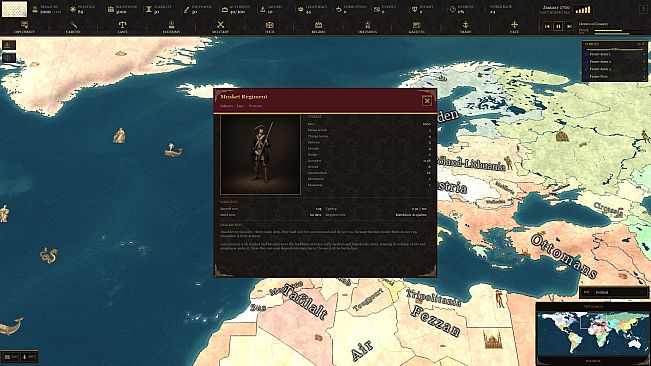Click the January 1700 date display

click(556, 7)
